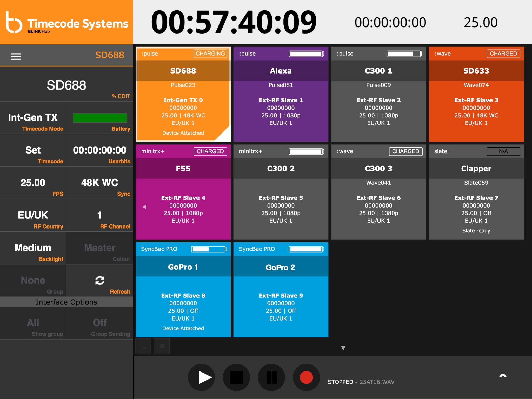532x399 pixels.
Task: Open the EU/UK RF Country selector
Action: click(33, 215)
